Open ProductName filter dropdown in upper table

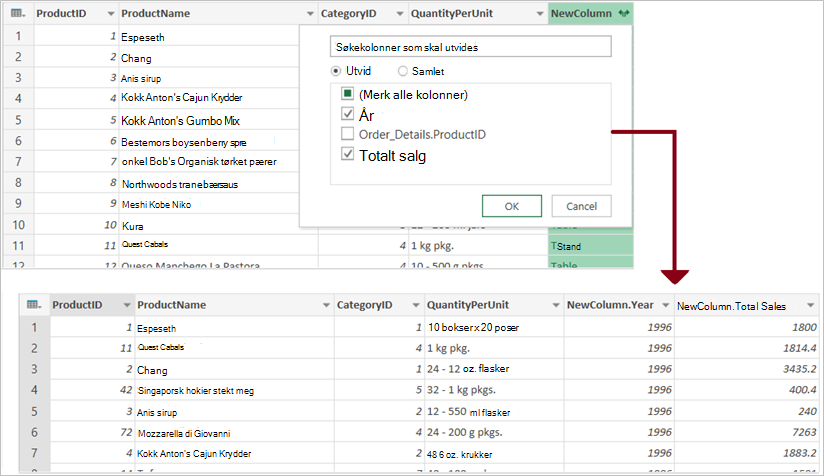tap(310, 14)
